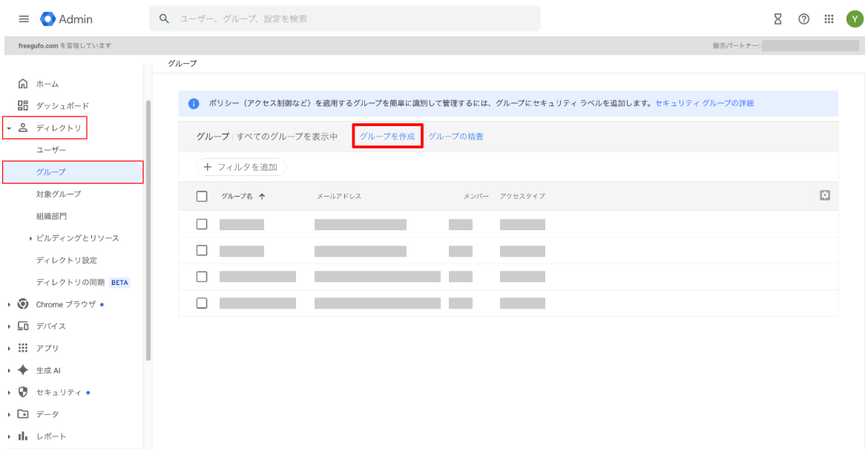
Task: Open the hamburger main menu icon
Action: pyautogui.click(x=24, y=19)
